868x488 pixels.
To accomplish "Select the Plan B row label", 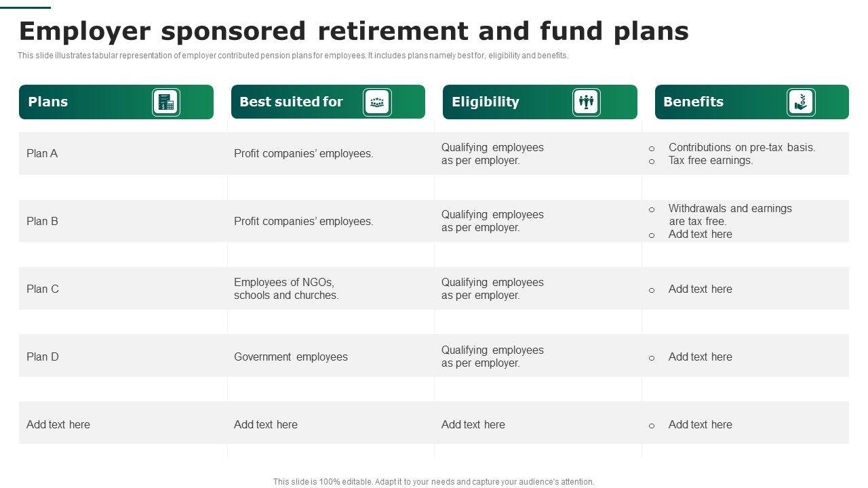I will [42, 222].
